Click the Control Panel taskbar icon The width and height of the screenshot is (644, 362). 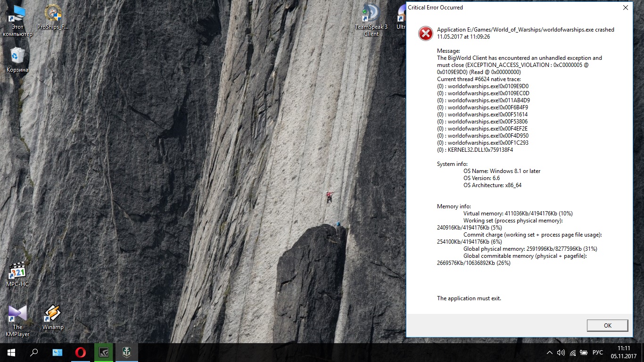[58, 353]
